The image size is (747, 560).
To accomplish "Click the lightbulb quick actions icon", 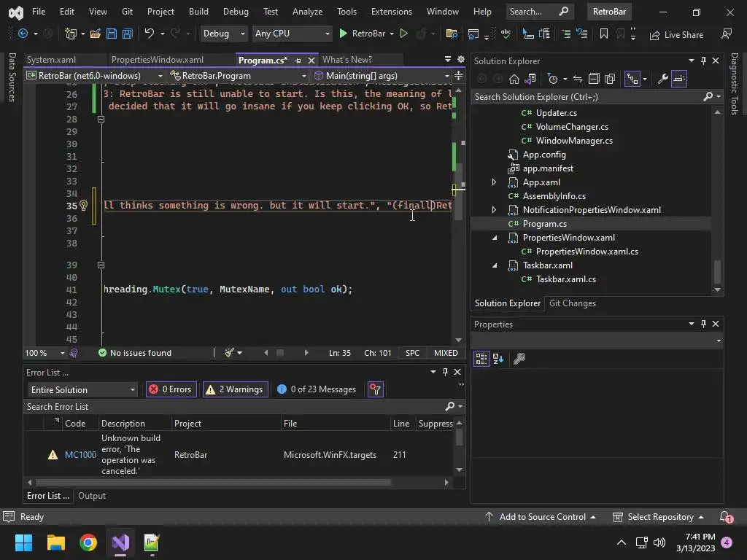I will point(83,205).
